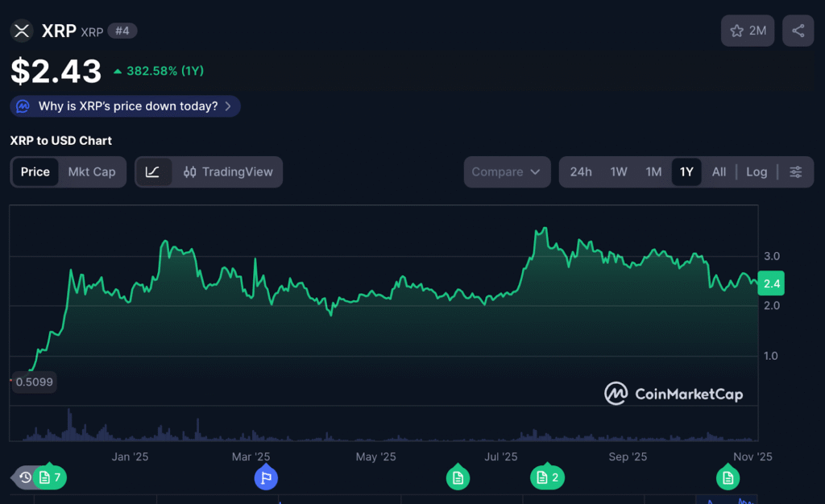Image resolution: width=825 pixels, height=504 pixels.
Task: Select the 1M time range
Action: coord(653,171)
